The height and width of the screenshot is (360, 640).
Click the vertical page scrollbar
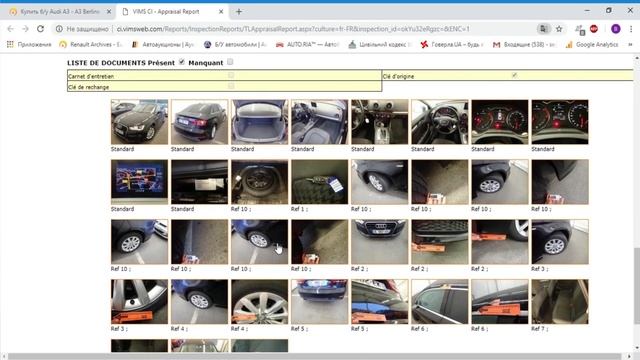click(636, 286)
